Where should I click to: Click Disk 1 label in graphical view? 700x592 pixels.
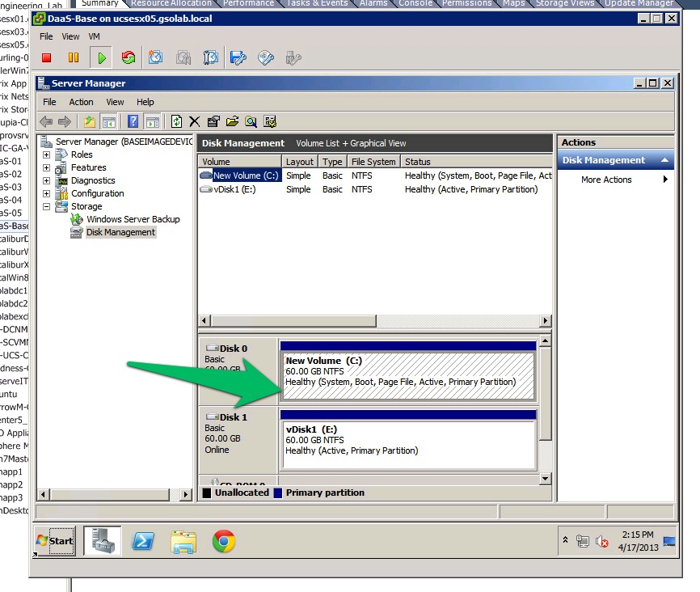(233, 417)
